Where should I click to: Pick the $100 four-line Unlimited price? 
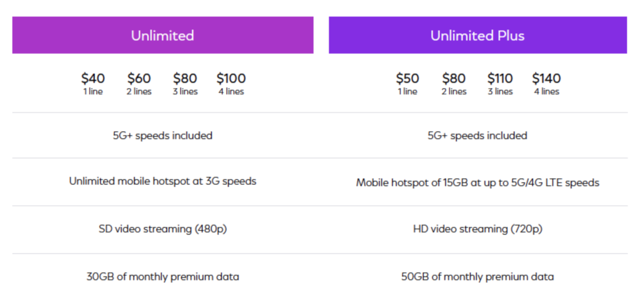coord(231,78)
